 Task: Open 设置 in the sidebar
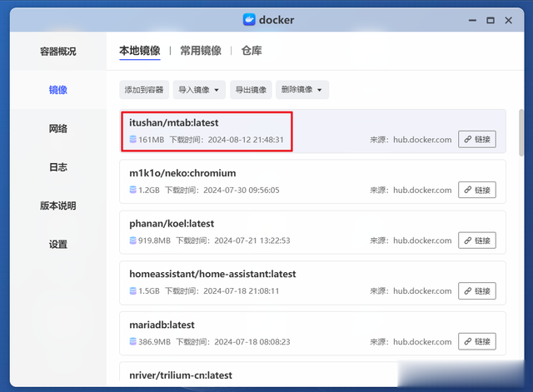(58, 244)
